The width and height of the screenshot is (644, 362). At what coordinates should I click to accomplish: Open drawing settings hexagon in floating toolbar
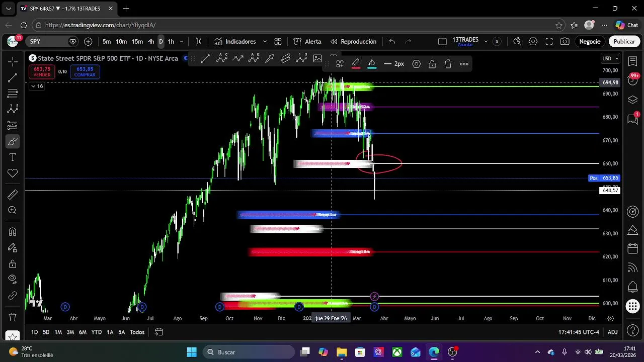pos(416,64)
